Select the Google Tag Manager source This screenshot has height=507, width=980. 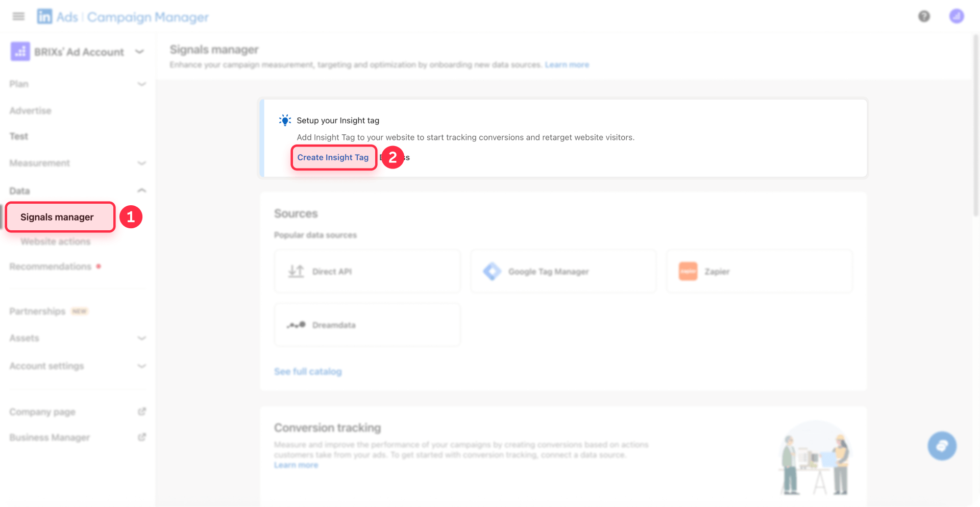(563, 271)
